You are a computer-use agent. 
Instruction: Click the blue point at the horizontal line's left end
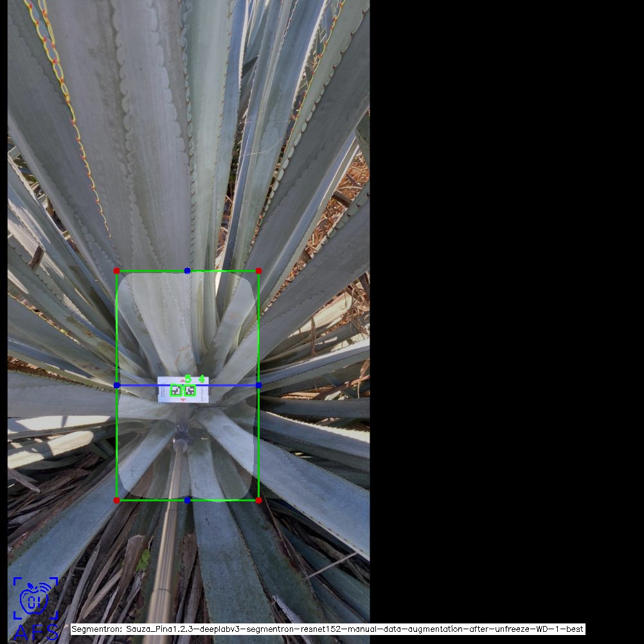pos(116,385)
